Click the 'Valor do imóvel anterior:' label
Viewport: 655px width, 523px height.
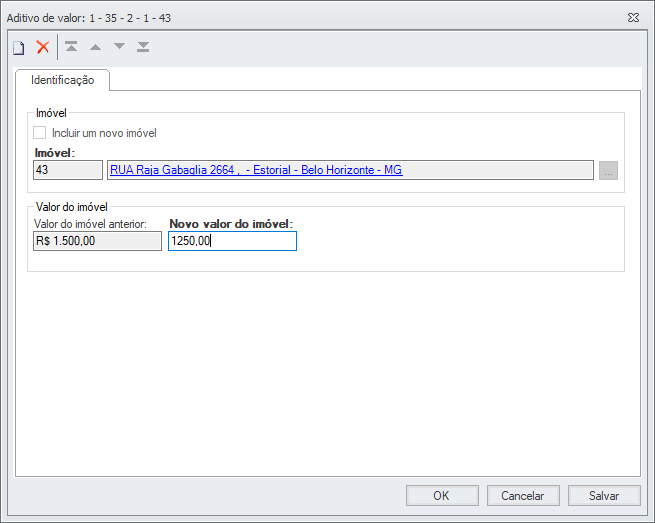pos(90,224)
